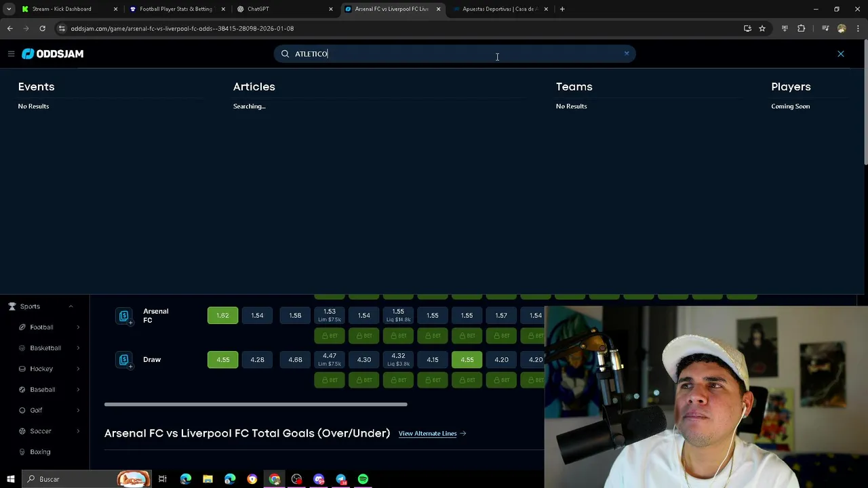Click the OddsJam logo
Viewport: 868px width, 488px height.
click(53, 54)
